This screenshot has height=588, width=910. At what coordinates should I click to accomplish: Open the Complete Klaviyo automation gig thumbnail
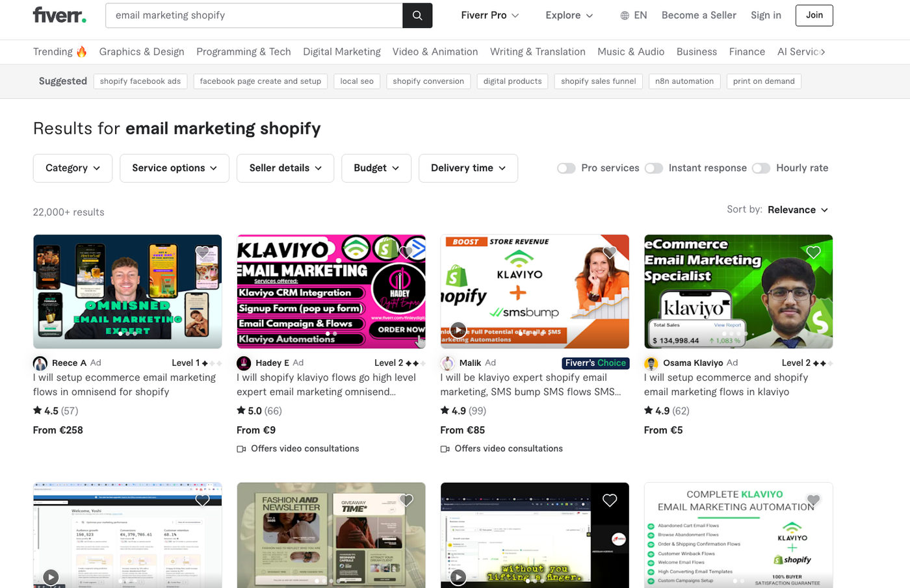(738, 535)
